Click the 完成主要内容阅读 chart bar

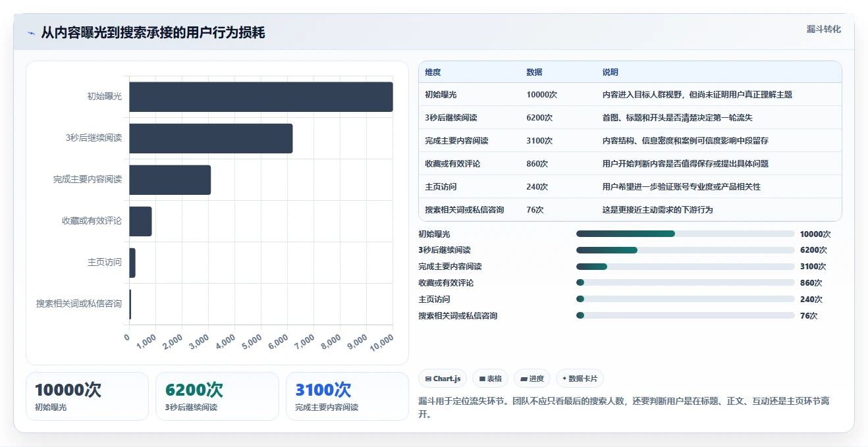pos(170,180)
